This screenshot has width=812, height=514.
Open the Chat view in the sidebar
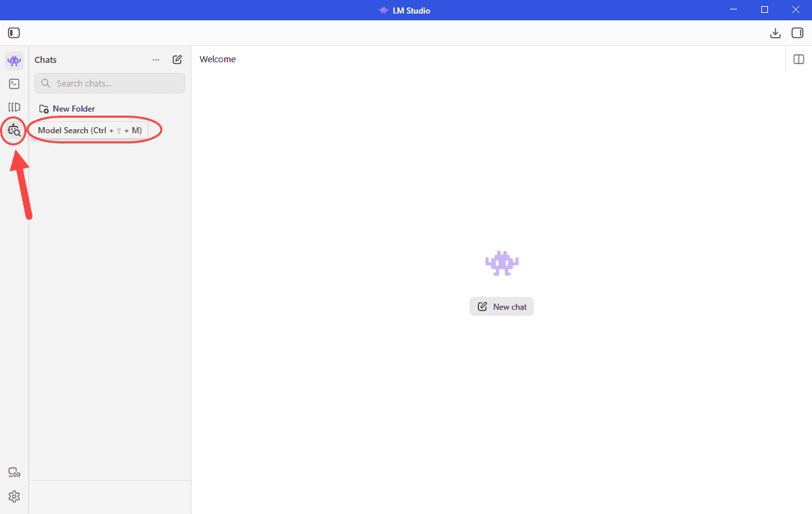pos(14,61)
